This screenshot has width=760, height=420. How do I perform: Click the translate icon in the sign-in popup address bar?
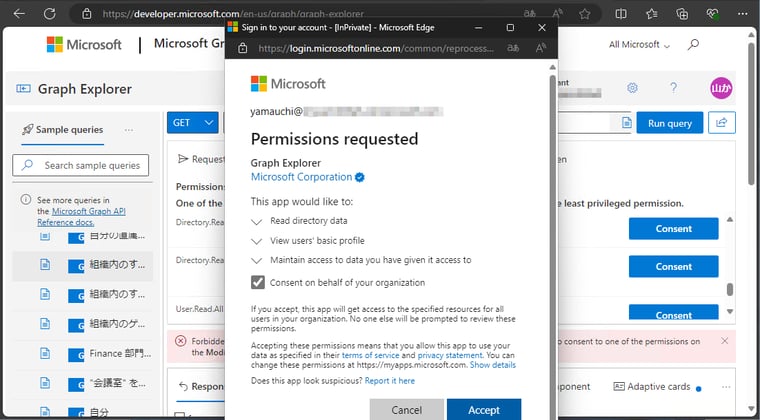[x=513, y=48]
